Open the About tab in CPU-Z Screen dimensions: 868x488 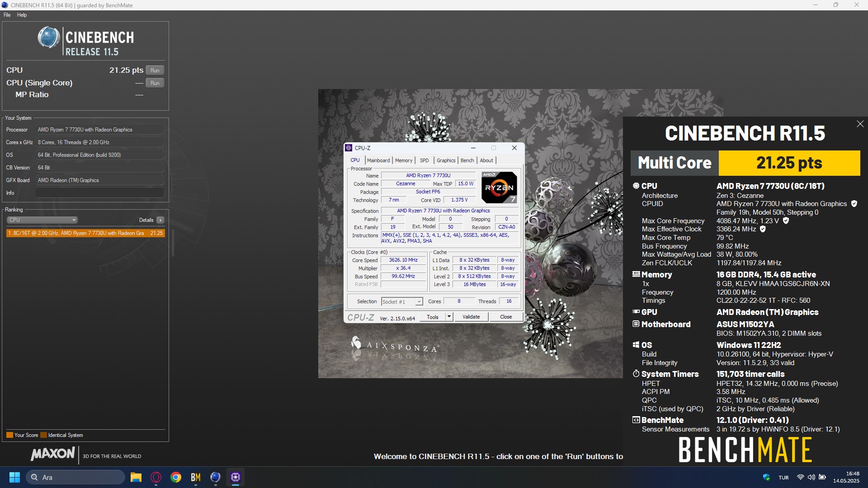tap(486, 160)
